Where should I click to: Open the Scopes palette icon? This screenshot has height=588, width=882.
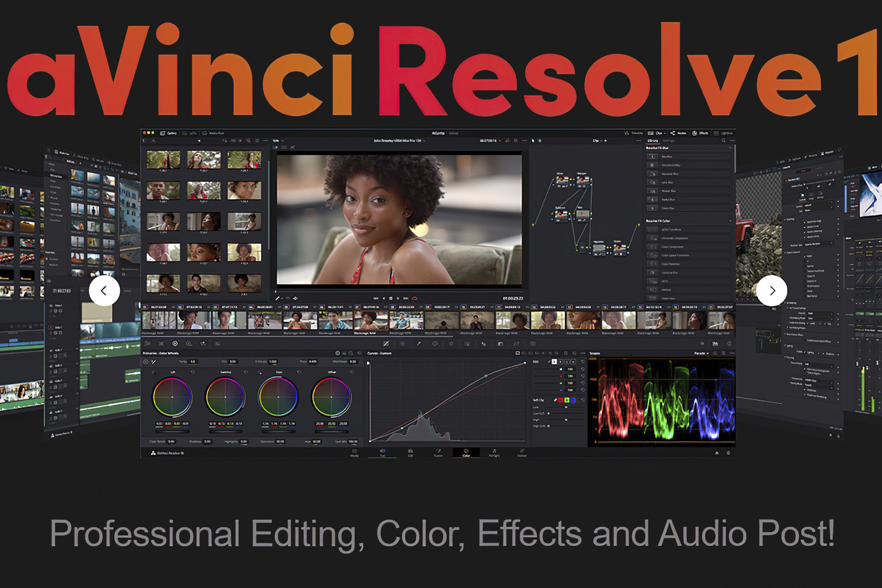[715, 344]
